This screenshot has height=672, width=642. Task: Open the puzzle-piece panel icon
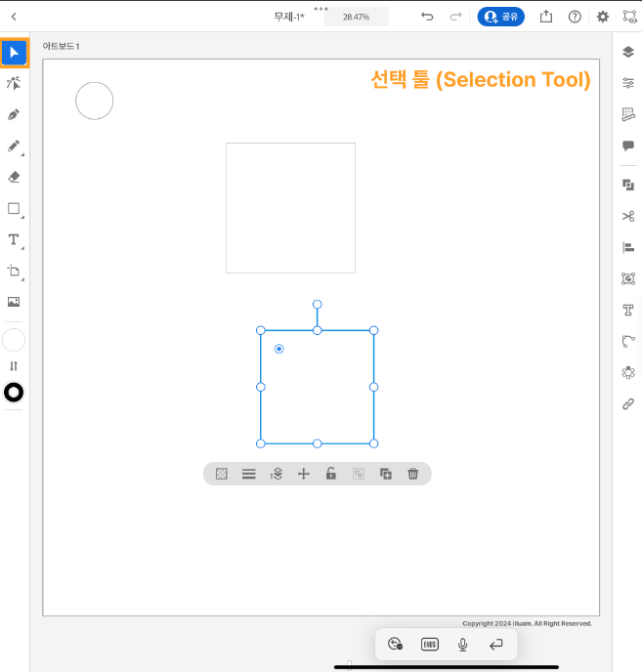628,372
